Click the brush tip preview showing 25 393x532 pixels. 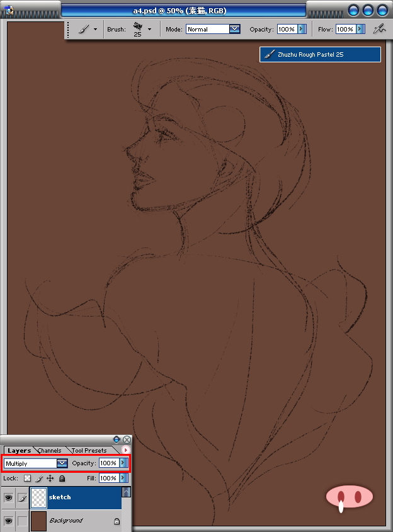[137, 29]
